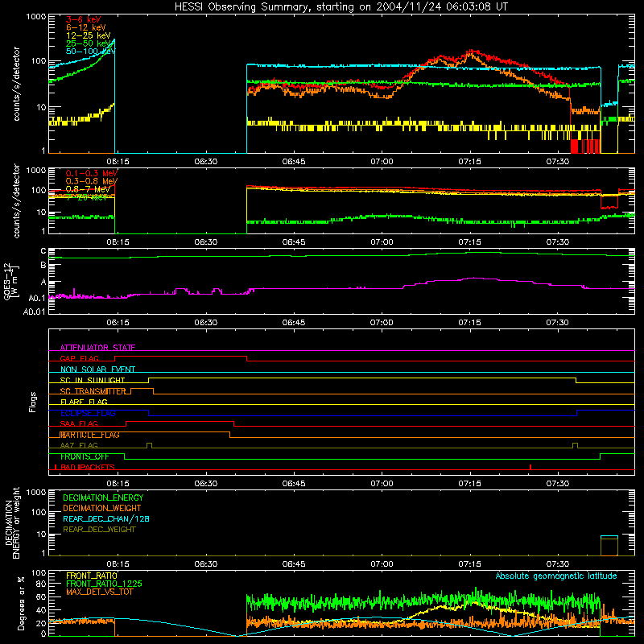Select the 0.3-0.8 MeV legend label
Screen dimensions: 644x644
[92, 181]
